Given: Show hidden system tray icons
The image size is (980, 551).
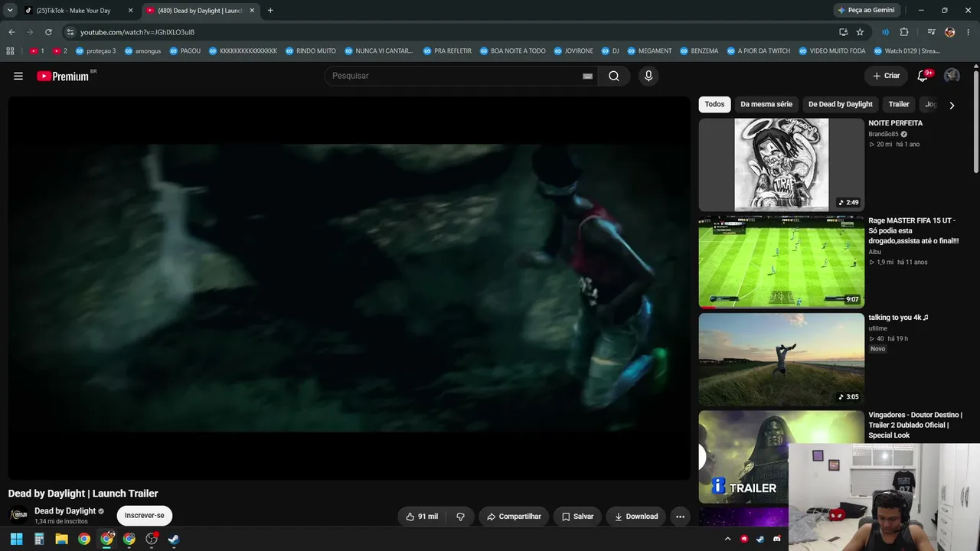Looking at the screenshot, I should pyautogui.click(x=727, y=539).
